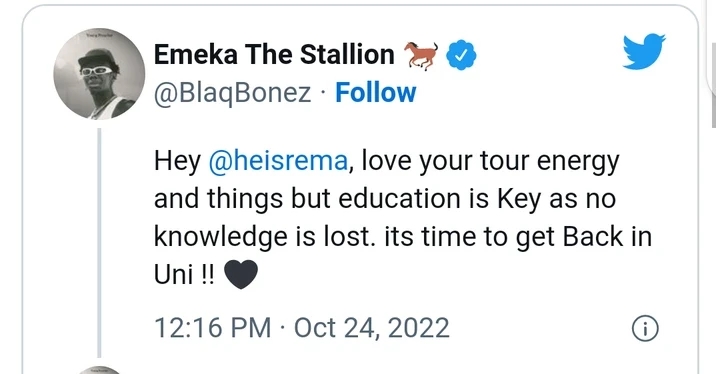The height and width of the screenshot is (374, 716).
Task: Open Emeka The Stallion's profile picture
Action: (99, 74)
